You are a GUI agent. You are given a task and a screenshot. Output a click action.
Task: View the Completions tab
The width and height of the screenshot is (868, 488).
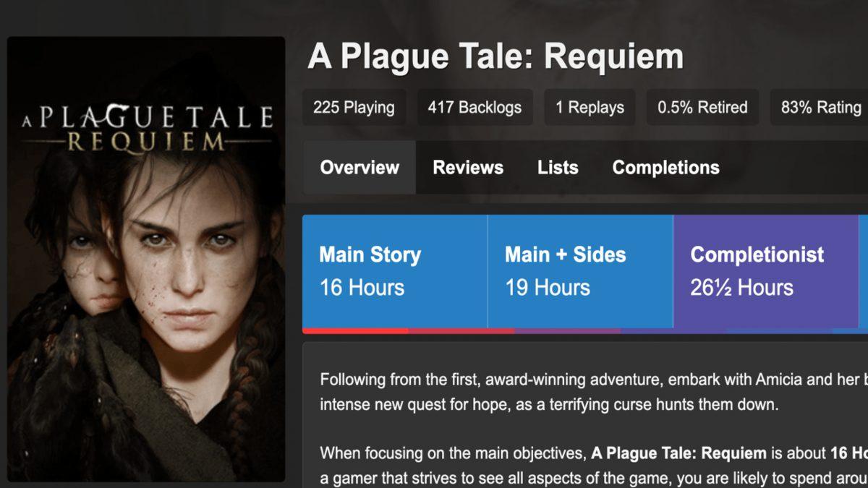(665, 168)
